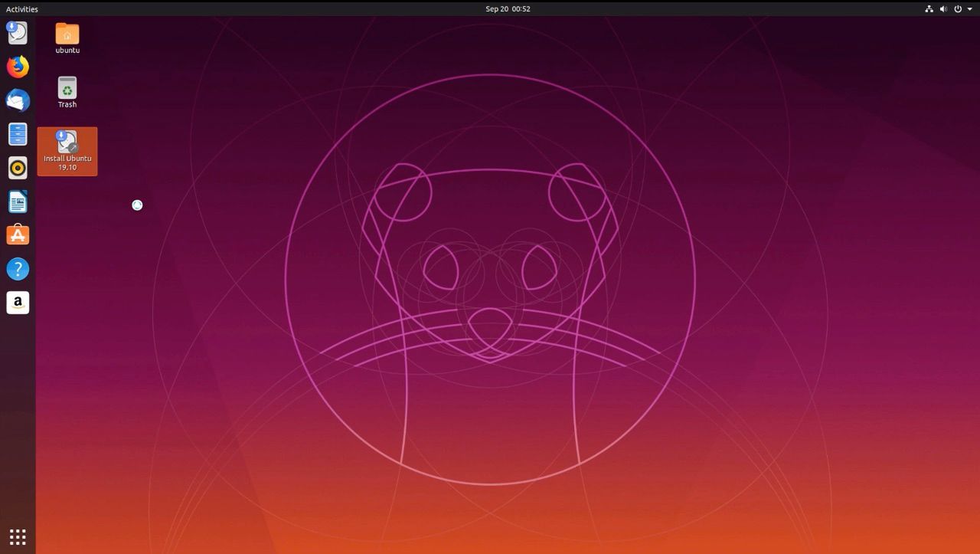Click the network icon in the top bar
This screenshot has height=554, width=980.
pyautogui.click(x=929, y=8)
